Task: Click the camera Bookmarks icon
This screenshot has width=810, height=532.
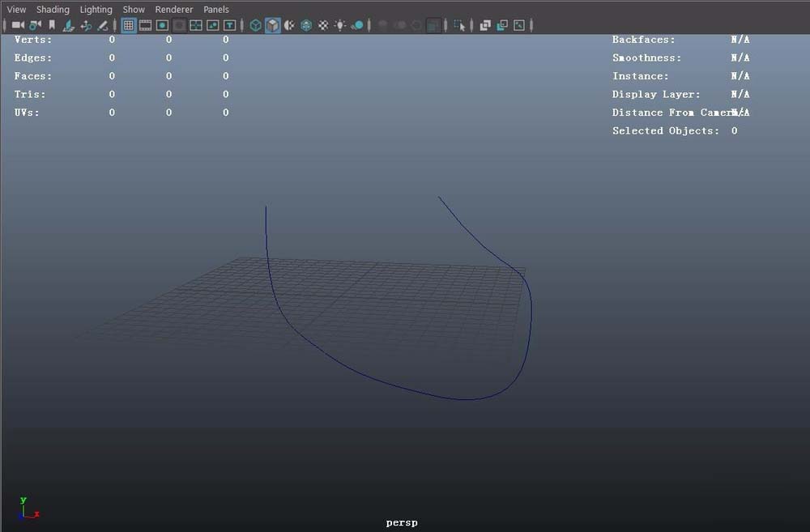Action: [52, 25]
